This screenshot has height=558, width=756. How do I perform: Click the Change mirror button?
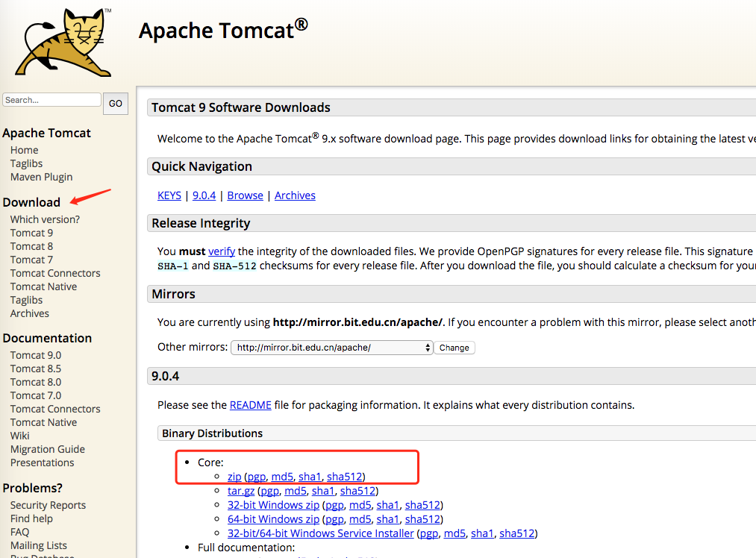click(454, 348)
